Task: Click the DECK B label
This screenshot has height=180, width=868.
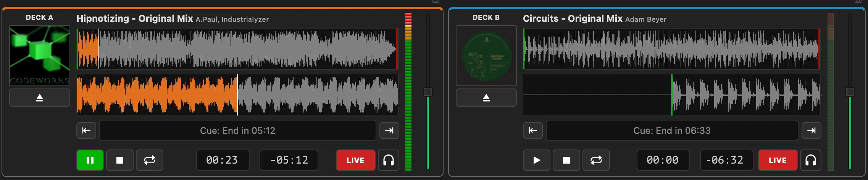Action: 486,18
